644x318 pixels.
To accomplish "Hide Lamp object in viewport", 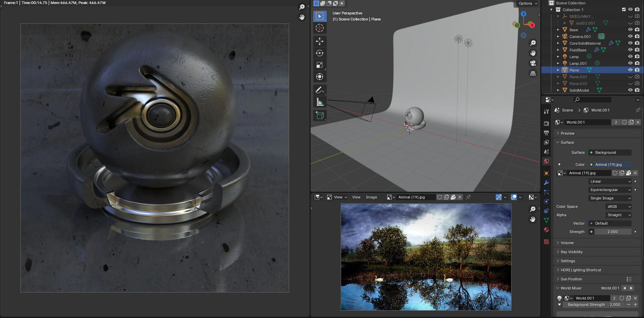I will point(630,56).
